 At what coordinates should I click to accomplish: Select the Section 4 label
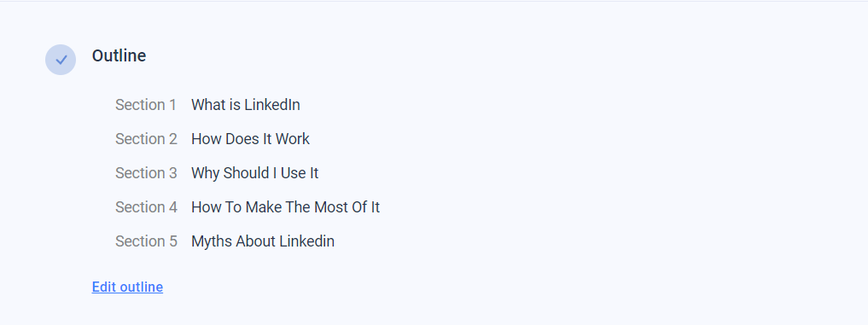[146, 207]
